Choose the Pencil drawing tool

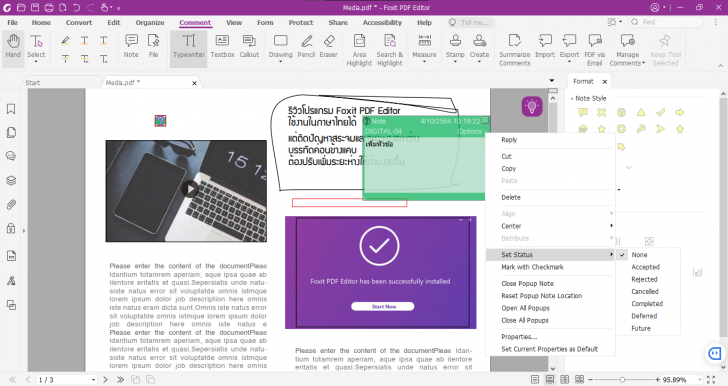[306, 47]
